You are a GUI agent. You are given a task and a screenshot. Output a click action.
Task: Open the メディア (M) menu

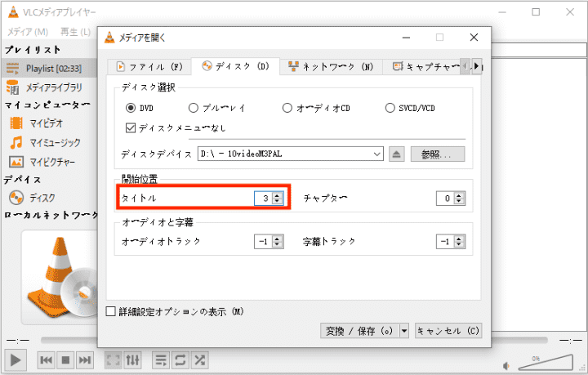point(28,32)
